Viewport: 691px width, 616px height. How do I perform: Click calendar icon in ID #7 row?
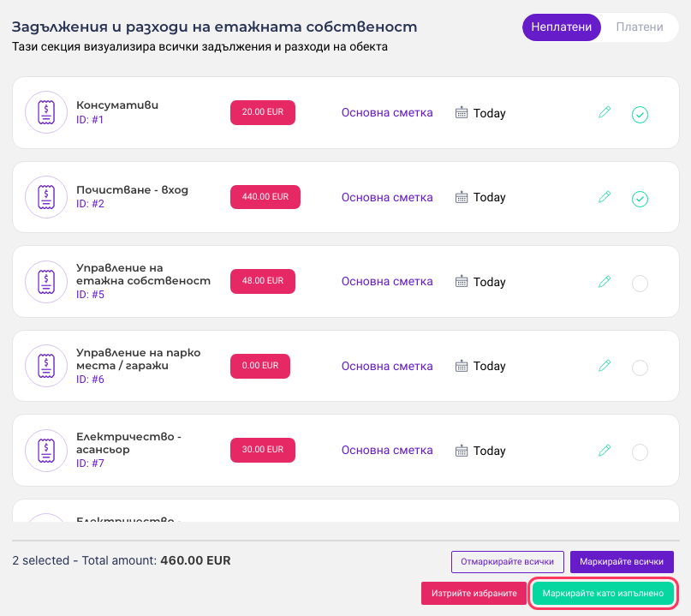pos(462,450)
